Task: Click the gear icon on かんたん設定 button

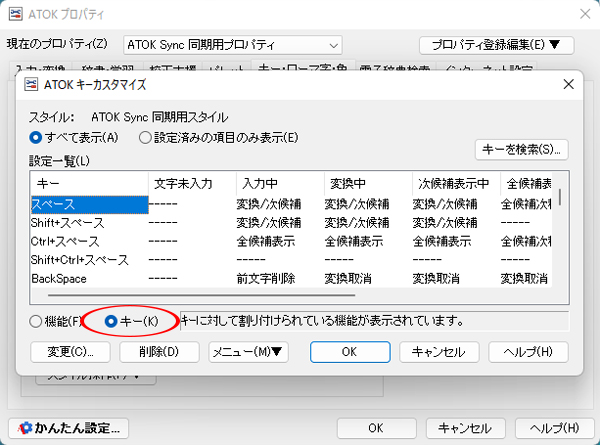Action: [25, 428]
